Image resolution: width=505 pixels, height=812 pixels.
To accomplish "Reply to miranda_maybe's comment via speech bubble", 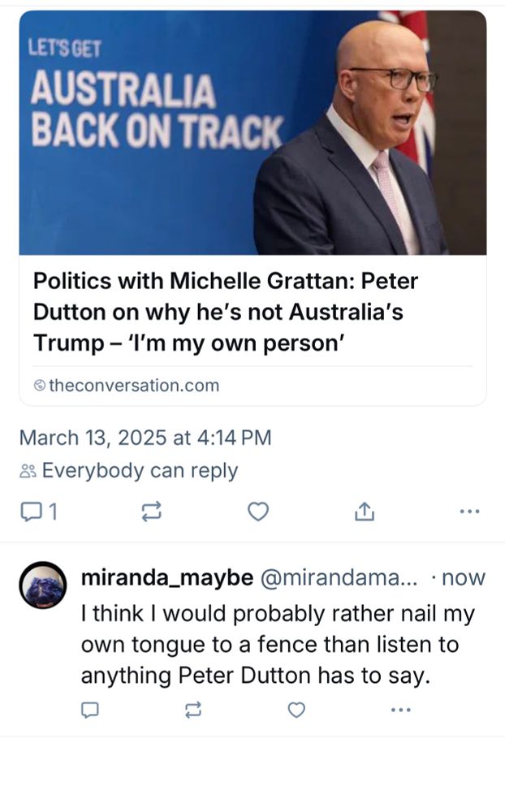I will 90,710.
